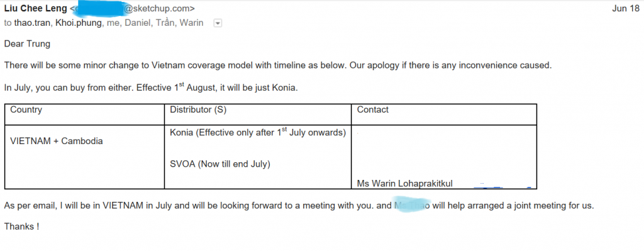Open the underlined contact link beside Lohaprakitkul
644x251 pixels.
point(502,186)
